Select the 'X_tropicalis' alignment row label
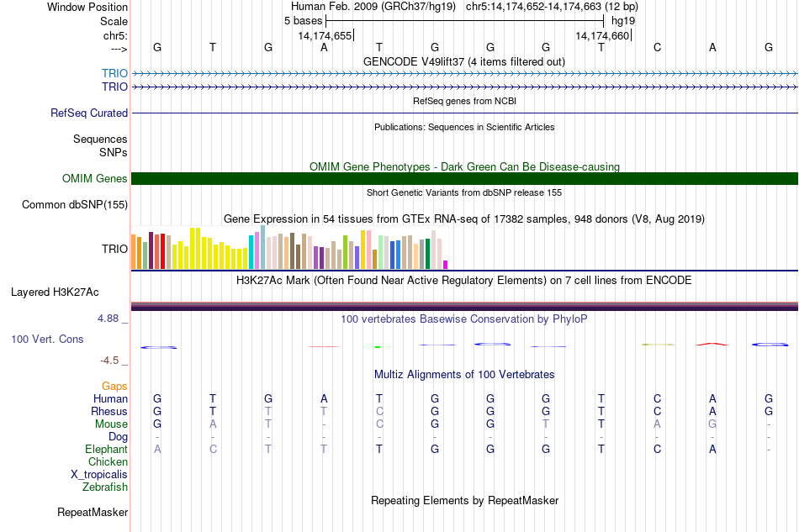This screenshot has height=532, width=799. coord(99,475)
